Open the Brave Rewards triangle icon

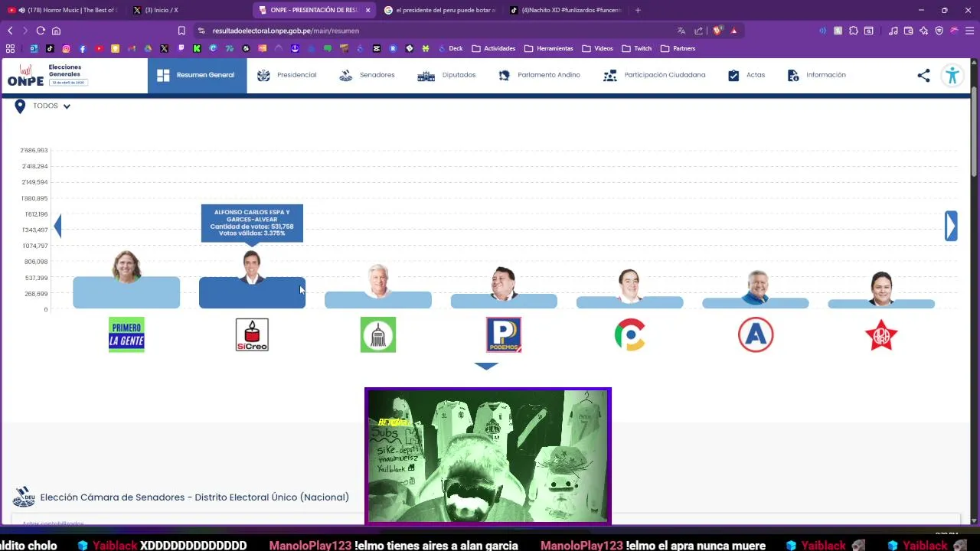click(x=733, y=31)
